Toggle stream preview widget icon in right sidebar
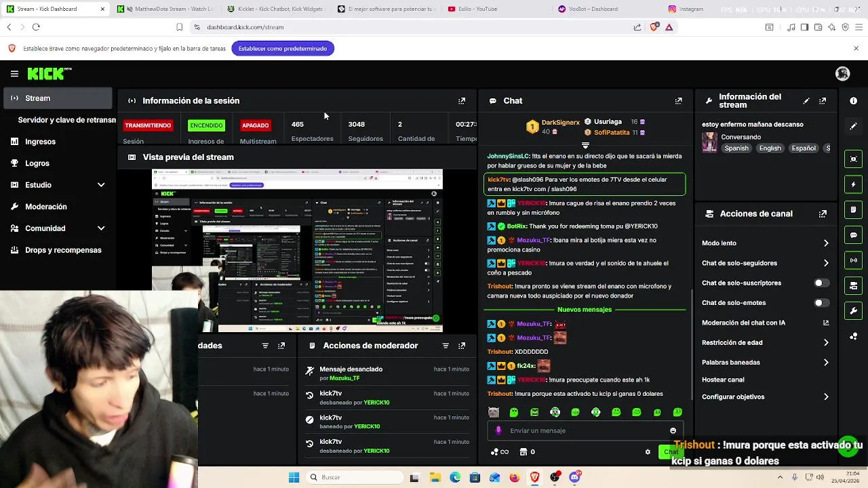868x488 pixels. [853, 159]
